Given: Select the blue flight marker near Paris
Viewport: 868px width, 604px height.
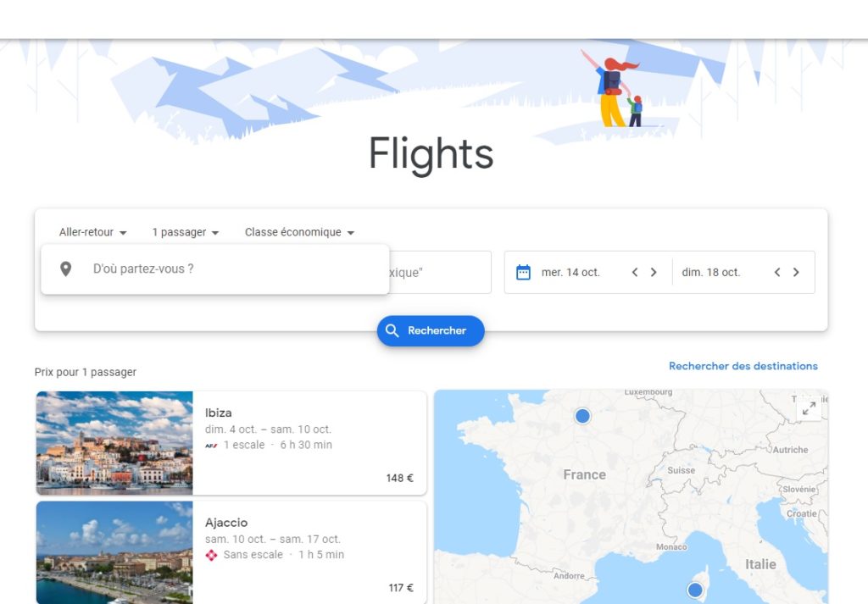Looking at the screenshot, I should (582, 415).
